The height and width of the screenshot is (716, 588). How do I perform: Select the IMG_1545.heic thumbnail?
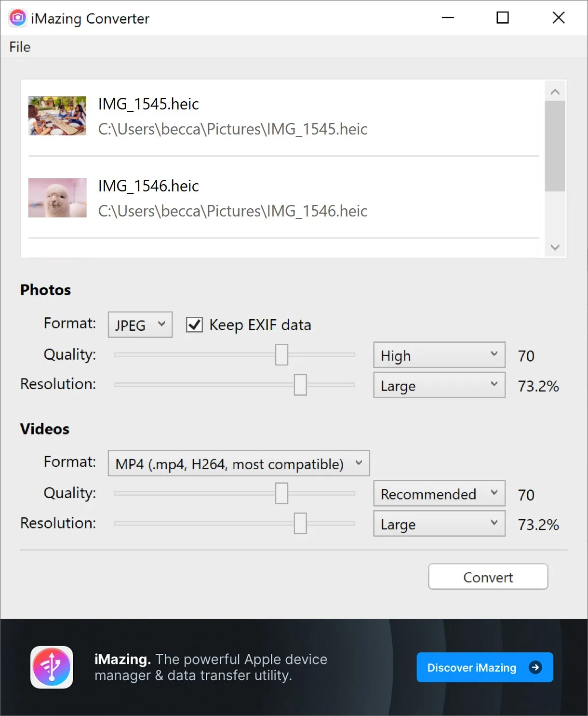pos(57,116)
